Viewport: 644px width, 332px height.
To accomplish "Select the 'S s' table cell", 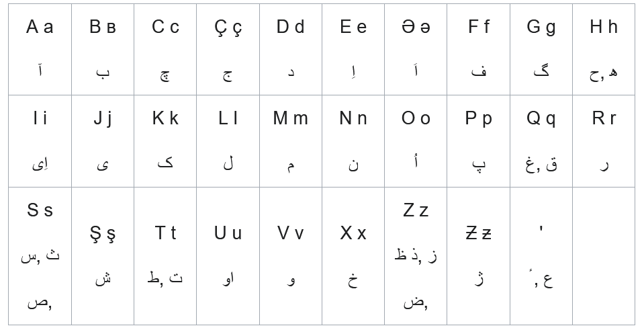I will pos(40,257).
